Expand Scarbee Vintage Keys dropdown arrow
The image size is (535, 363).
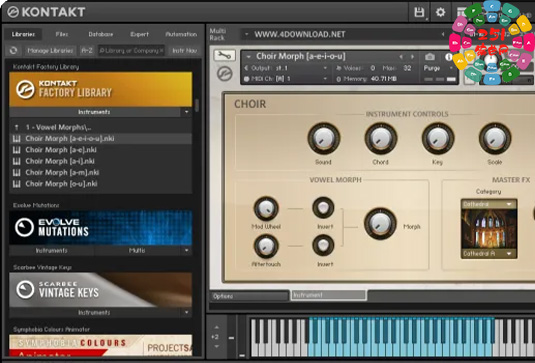[186, 313]
